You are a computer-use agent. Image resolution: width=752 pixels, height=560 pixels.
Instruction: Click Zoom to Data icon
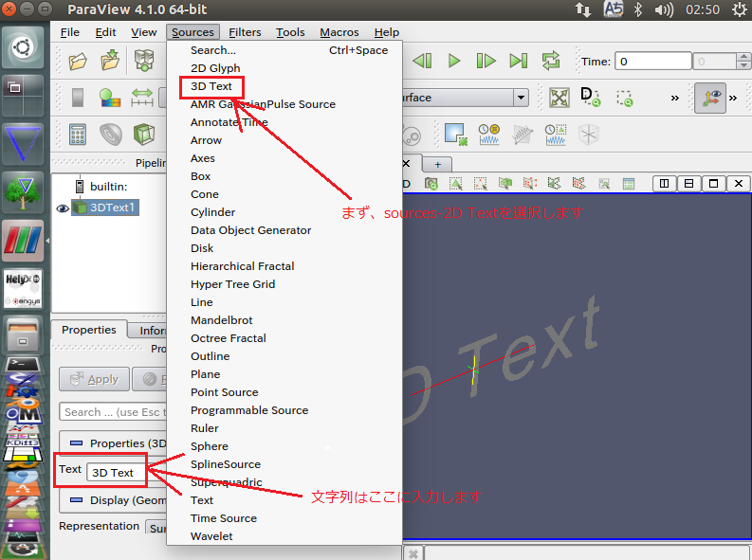(x=591, y=98)
